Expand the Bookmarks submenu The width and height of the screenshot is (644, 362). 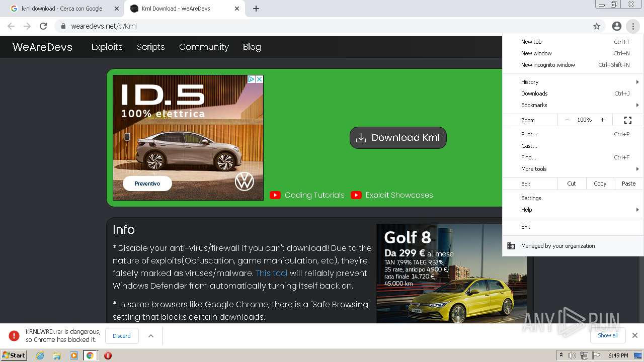[573, 105]
